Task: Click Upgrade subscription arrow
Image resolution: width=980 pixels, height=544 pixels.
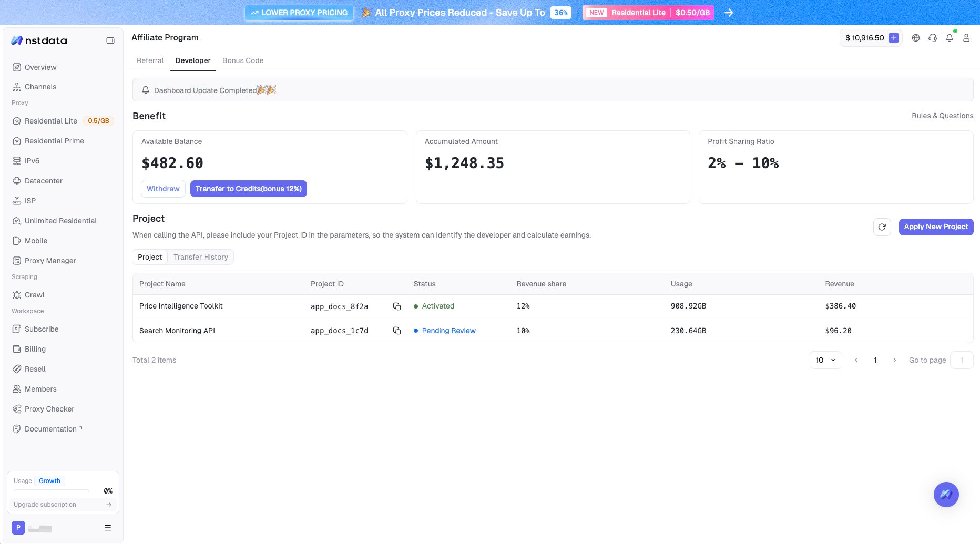Action: coord(109,505)
